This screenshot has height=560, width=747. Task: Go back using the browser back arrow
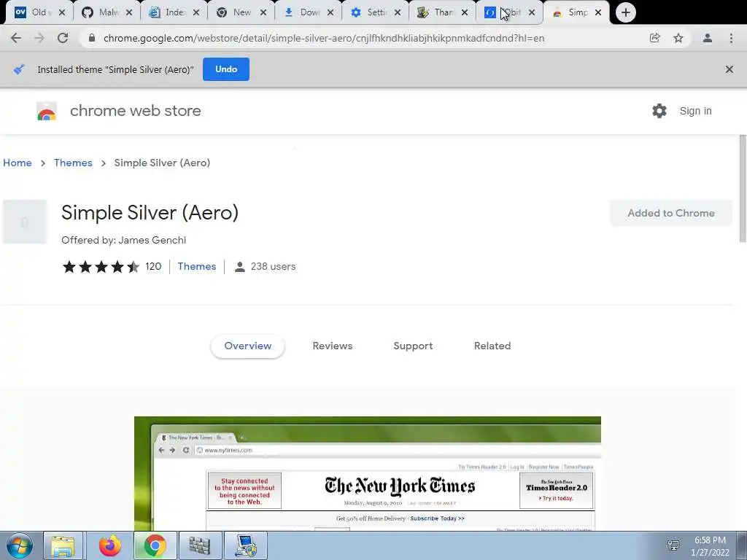coord(16,38)
